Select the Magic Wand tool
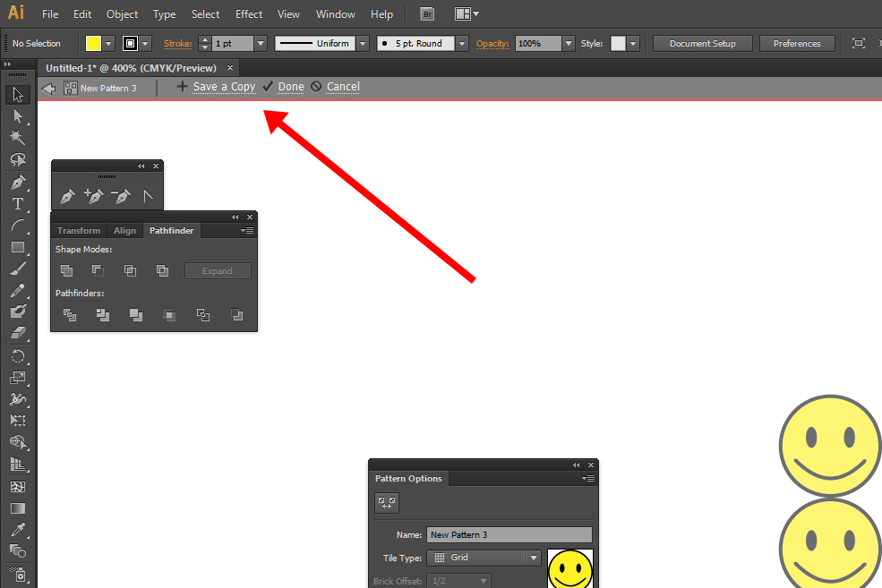This screenshot has height=588, width=882. click(x=18, y=137)
